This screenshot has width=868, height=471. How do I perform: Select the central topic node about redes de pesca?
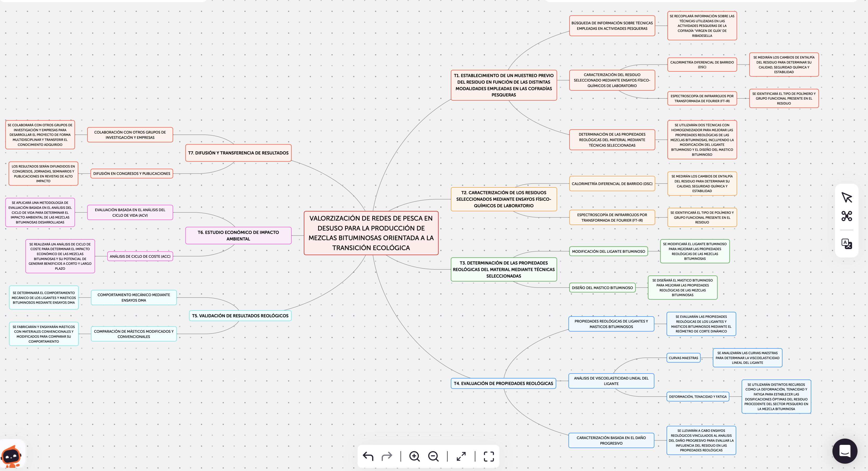pos(371,233)
